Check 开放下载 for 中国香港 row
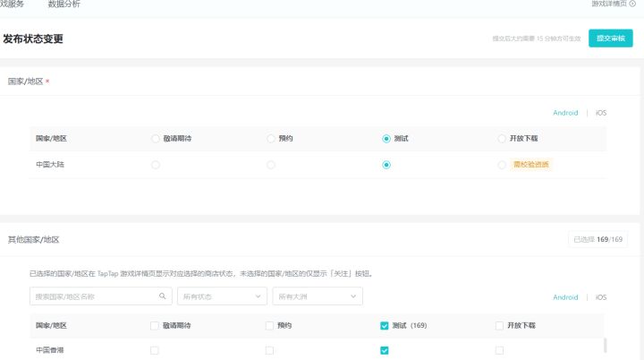 [499, 350]
